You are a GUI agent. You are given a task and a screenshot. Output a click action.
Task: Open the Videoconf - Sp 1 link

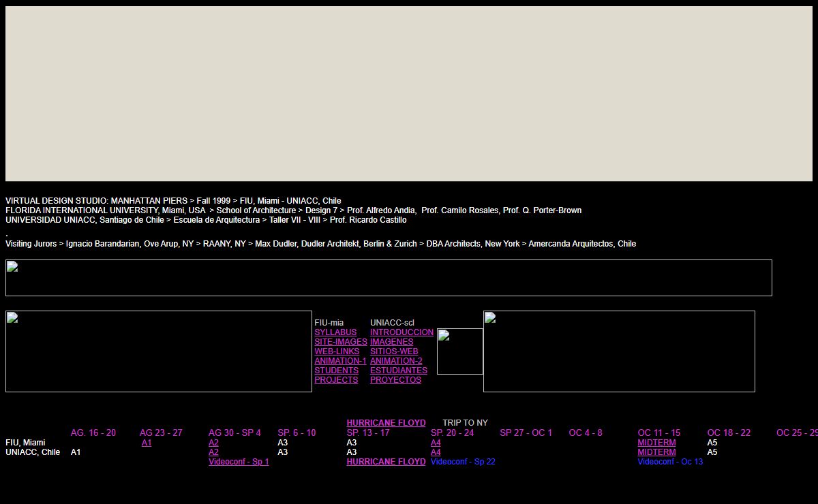tap(239, 462)
